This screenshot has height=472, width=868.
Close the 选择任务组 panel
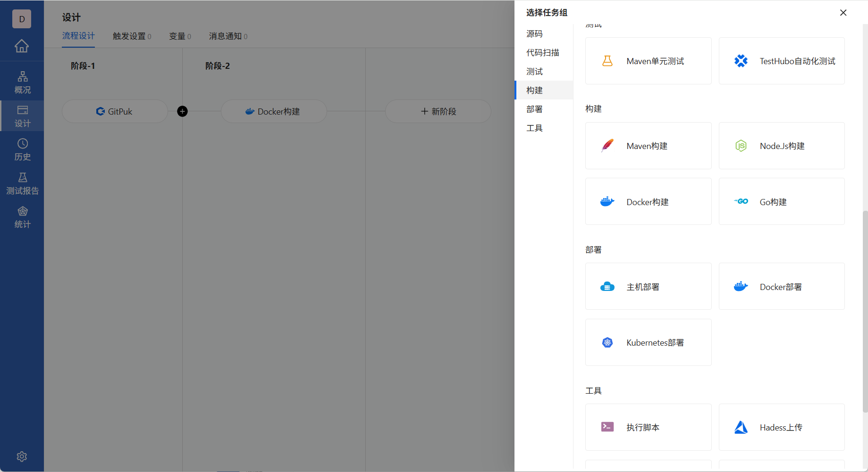(x=843, y=13)
